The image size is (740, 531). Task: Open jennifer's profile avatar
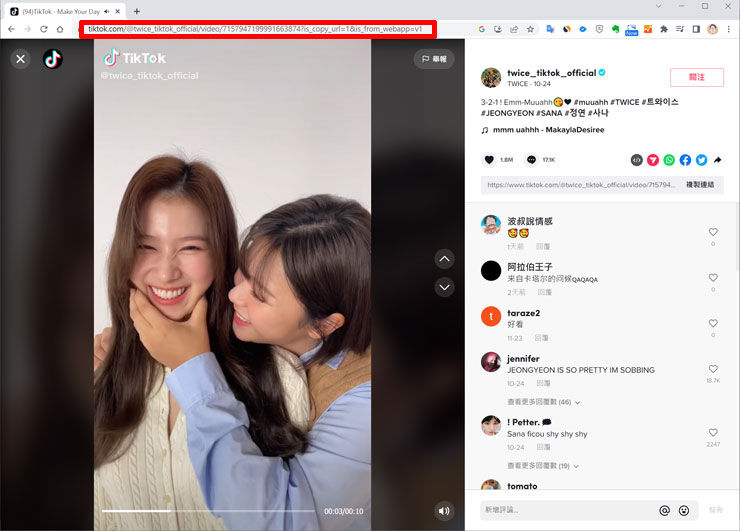pyautogui.click(x=491, y=362)
